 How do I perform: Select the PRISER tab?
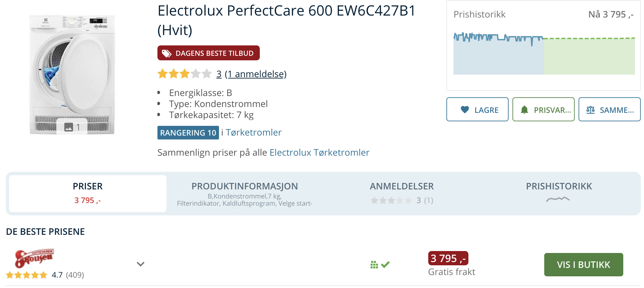87,194
